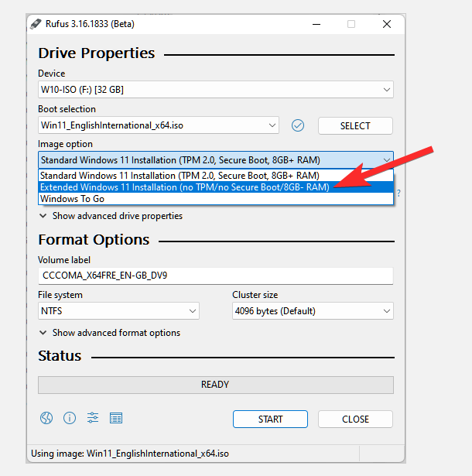Select Standard Windows 11 Installation list option
Viewport: 472px width, 476px height.
180,176
